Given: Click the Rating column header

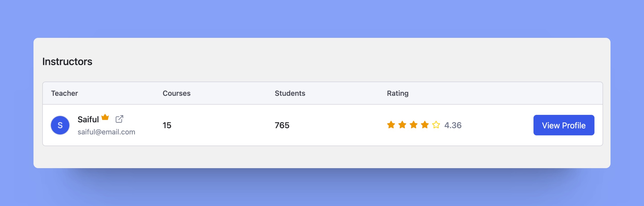Looking at the screenshot, I should click(x=398, y=93).
